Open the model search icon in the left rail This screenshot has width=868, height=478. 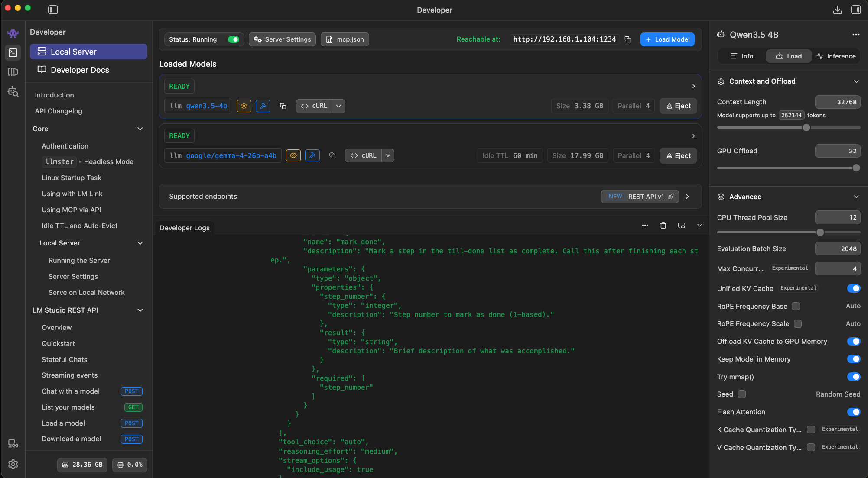coord(13,91)
